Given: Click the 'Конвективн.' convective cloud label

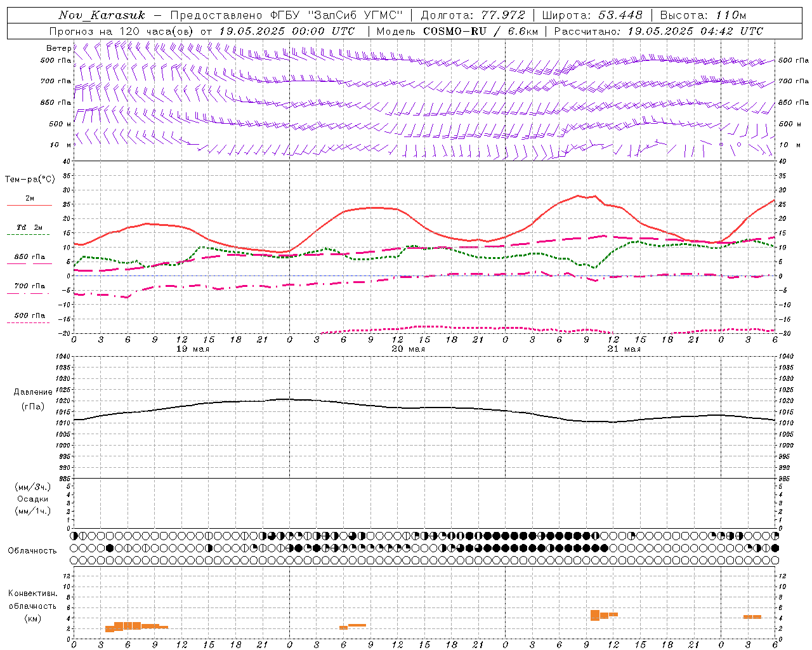Looking at the screenshot, I should (33, 594).
